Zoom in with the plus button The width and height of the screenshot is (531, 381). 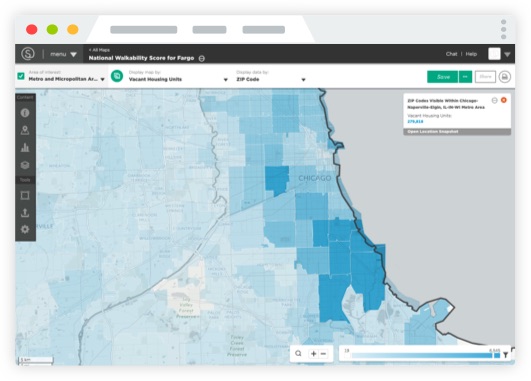[314, 354]
